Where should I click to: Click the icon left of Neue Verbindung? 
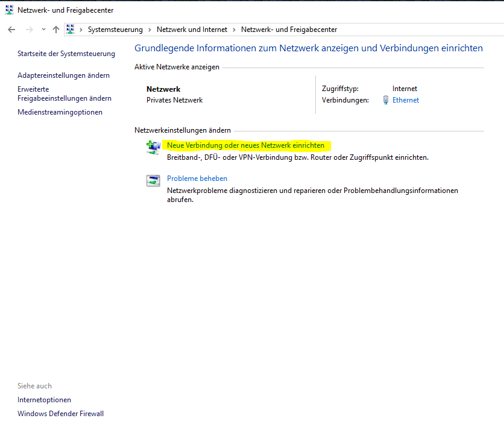pyautogui.click(x=153, y=147)
